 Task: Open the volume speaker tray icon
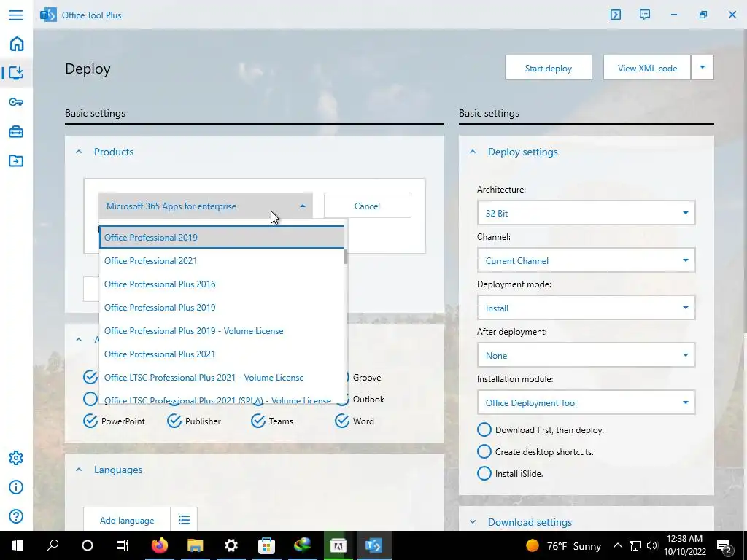tap(652, 545)
